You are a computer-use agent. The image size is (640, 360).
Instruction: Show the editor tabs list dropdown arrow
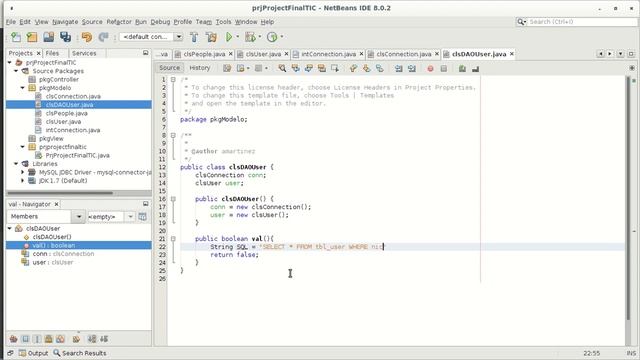coord(621,54)
